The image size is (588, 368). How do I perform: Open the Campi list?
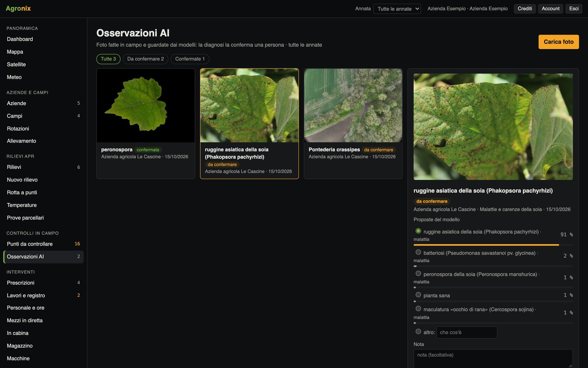(x=43, y=116)
